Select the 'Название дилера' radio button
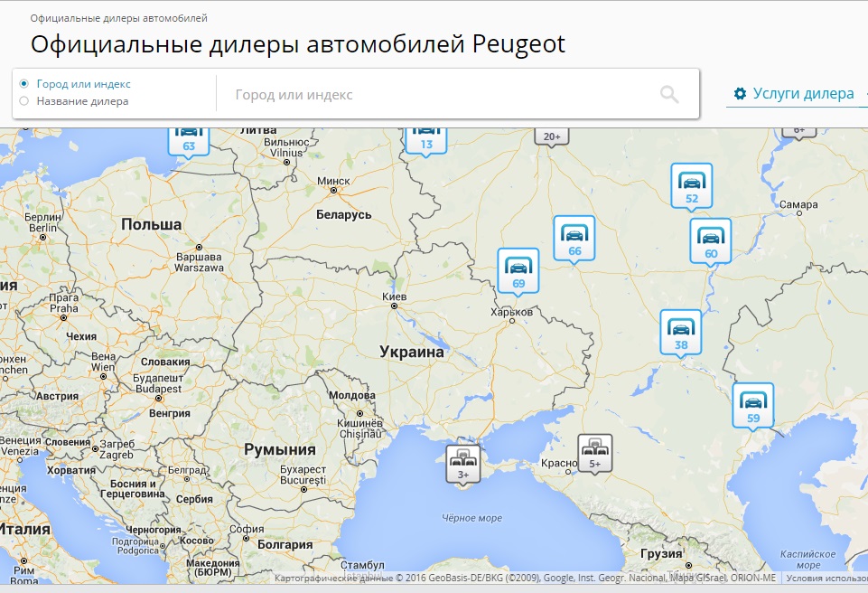 click(24, 101)
